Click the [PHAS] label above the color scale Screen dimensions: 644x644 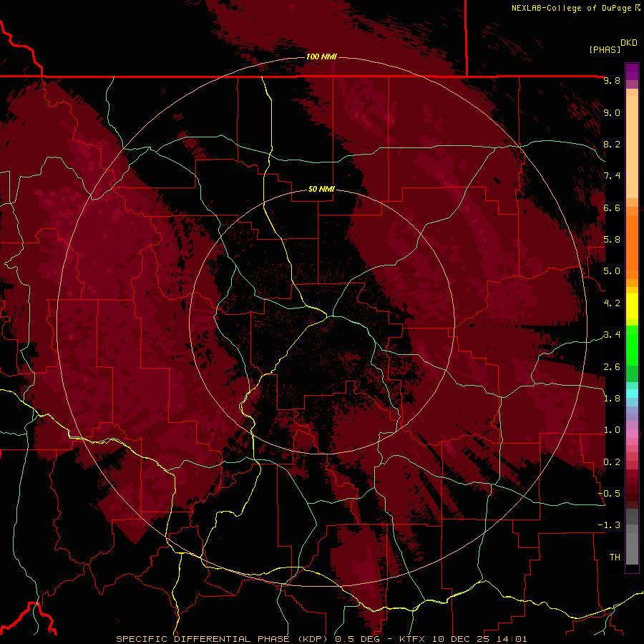click(605, 49)
